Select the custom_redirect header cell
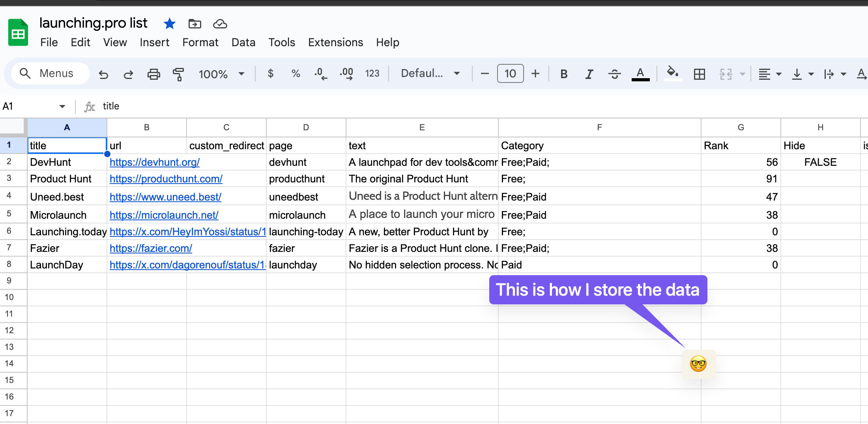868x424 pixels. 226,146
